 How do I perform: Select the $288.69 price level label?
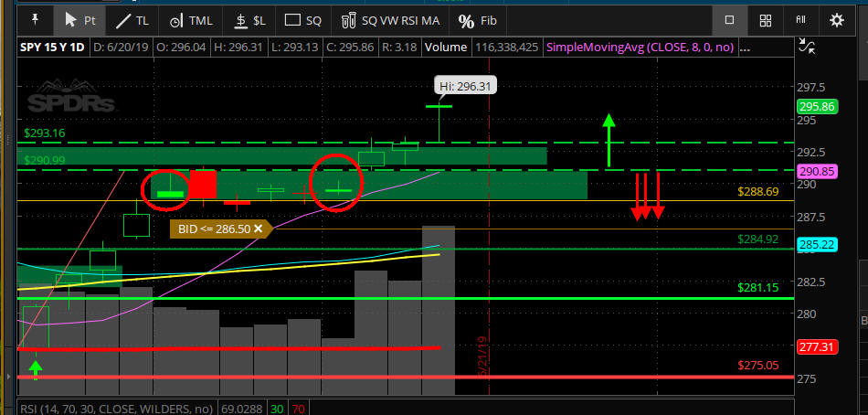[757, 192]
